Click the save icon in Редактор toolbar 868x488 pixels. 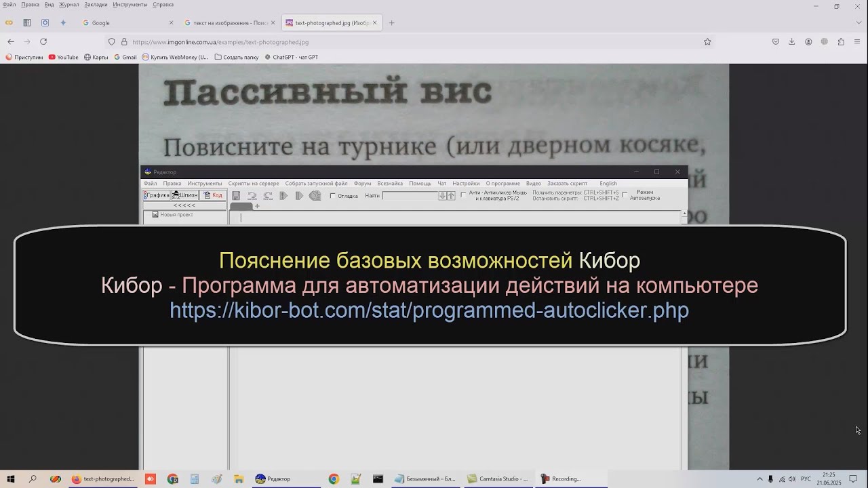[236, 195]
